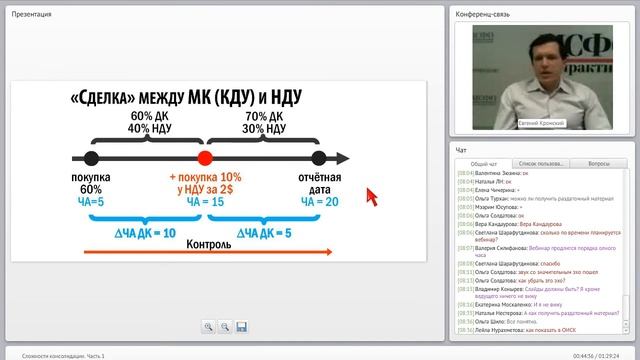Click the Светлана Шарафутдинова 'спасибо' message

click(509, 264)
